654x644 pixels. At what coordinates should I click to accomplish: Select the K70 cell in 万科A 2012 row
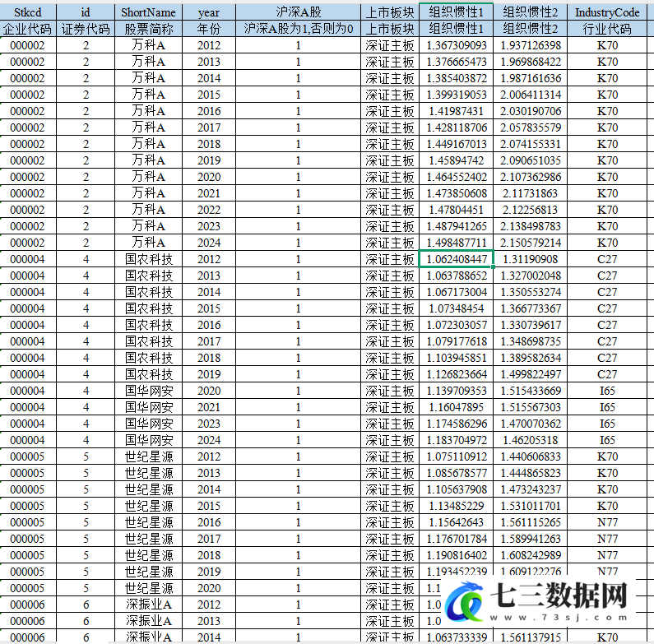(607, 45)
